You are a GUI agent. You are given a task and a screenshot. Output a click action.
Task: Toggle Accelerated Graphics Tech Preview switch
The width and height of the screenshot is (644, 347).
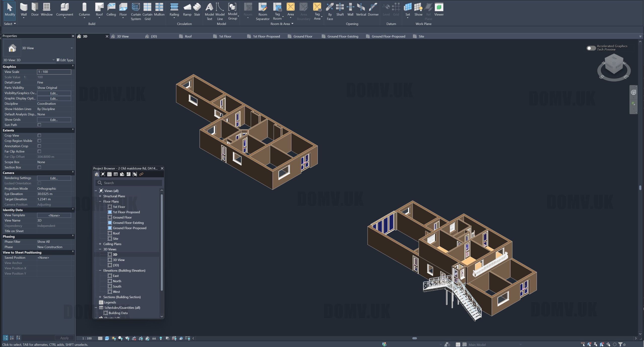tap(591, 48)
